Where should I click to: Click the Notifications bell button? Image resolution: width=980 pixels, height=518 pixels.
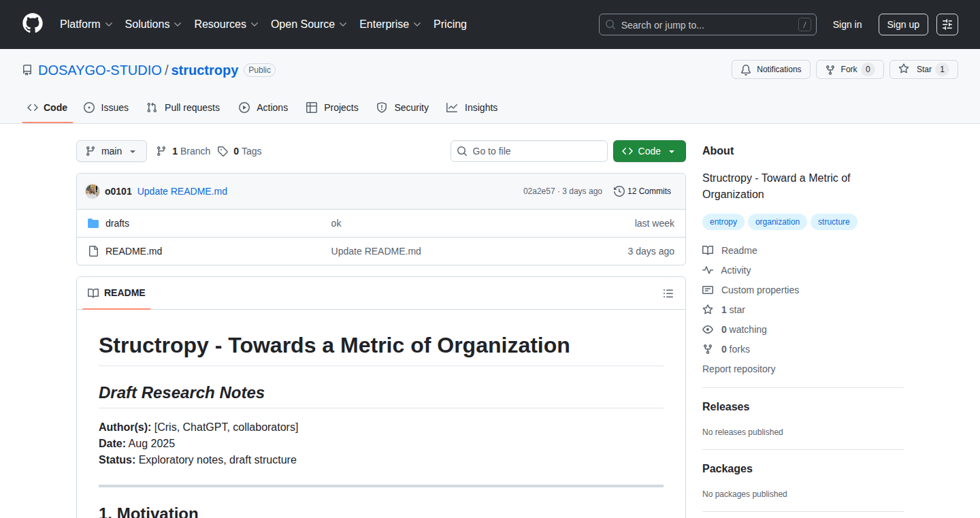pyautogui.click(x=771, y=69)
